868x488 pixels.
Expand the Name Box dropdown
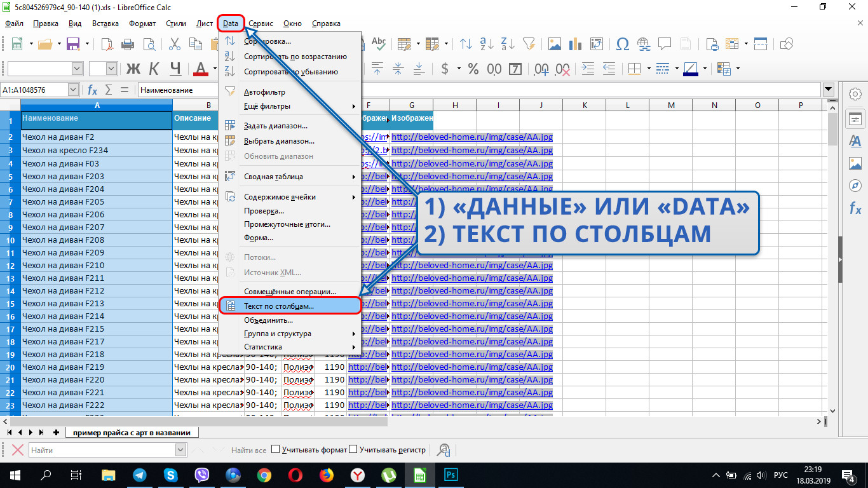click(73, 90)
